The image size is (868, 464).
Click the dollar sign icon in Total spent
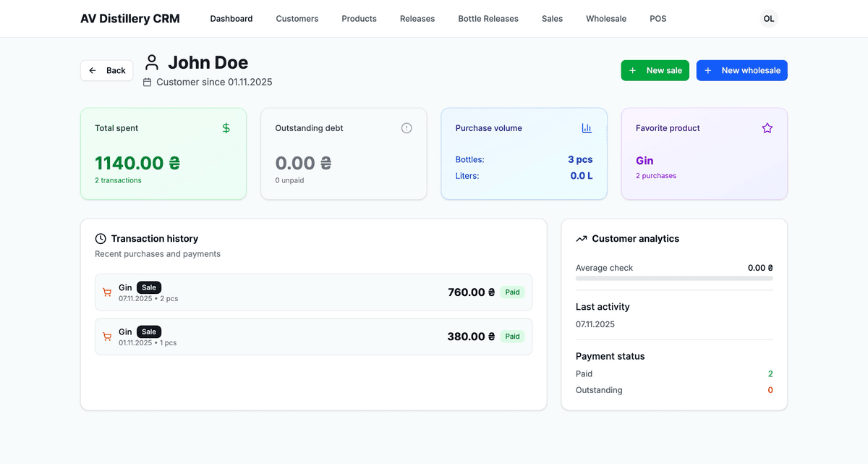click(x=226, y=128)
